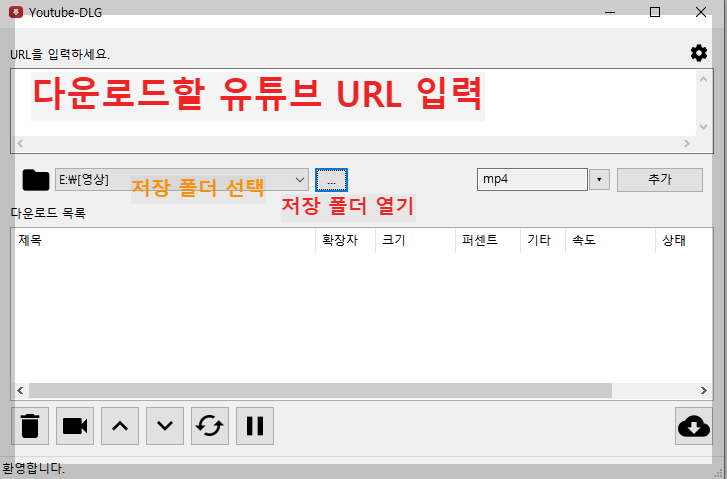Click URL box scroll up arrow
Image resolution: width=727 pixels, height=479 pixels.
point(703,79)
